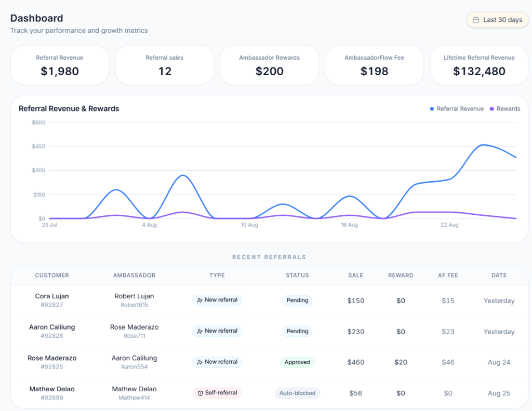Open ambassador Rose Maderazo Rose711

pyautogui.click(x=135, y=327)
